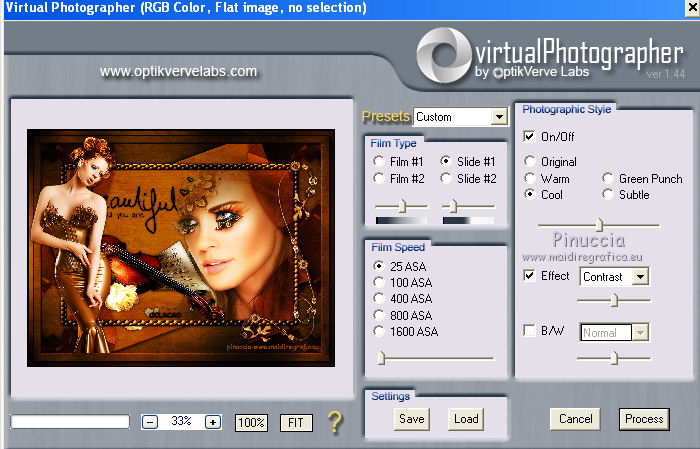
Task: Select the Slide #2 film type
Action: coord(446,179)
